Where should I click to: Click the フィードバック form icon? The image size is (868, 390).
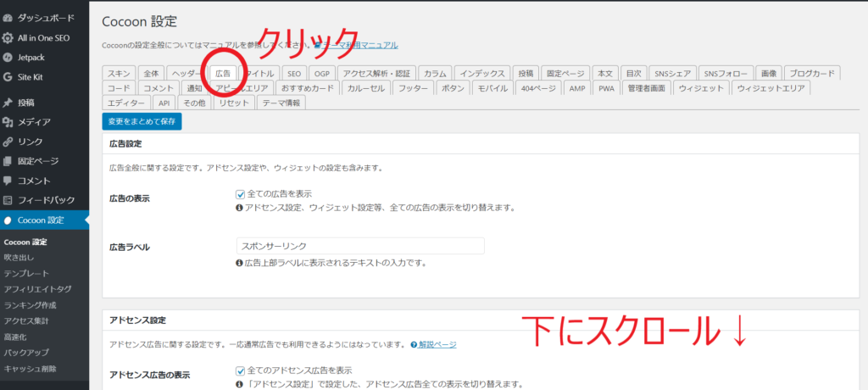point(7,200)
